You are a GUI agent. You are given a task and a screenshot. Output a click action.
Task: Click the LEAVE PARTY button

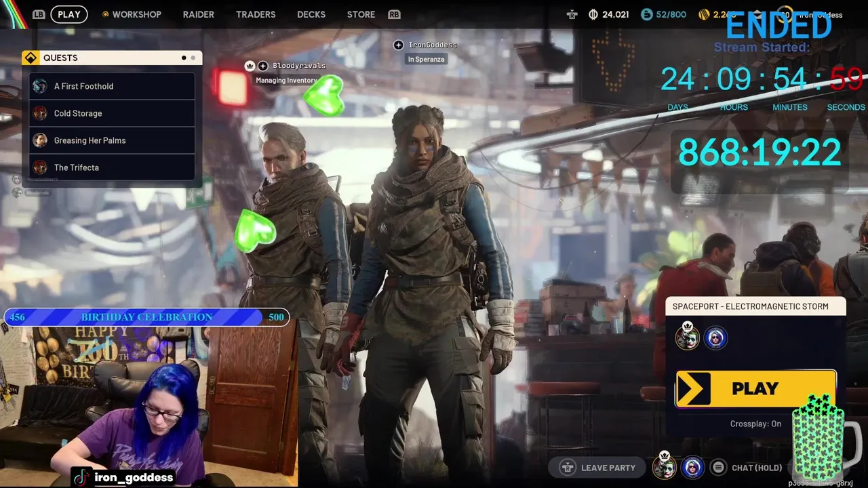coord(597,468)
